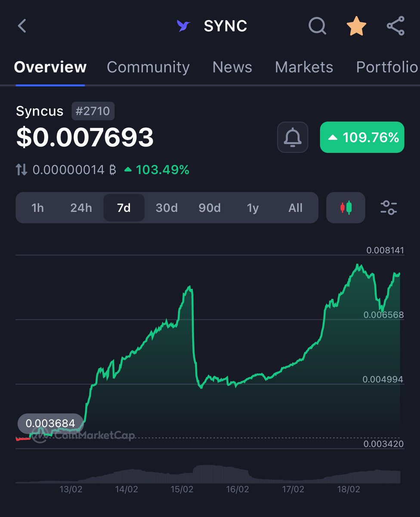
Task: Tap the Syncus coin name
Action: click(x=40, y=111)
